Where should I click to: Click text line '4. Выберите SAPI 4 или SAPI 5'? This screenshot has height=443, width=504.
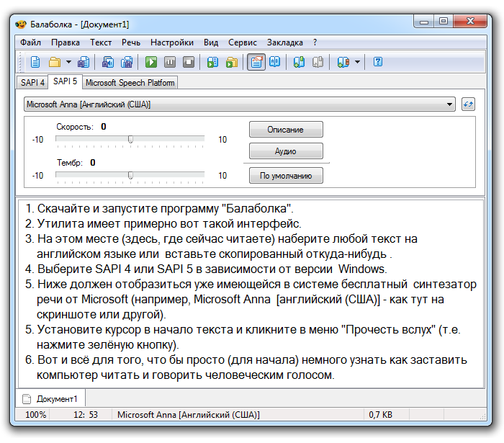(206, 269)
